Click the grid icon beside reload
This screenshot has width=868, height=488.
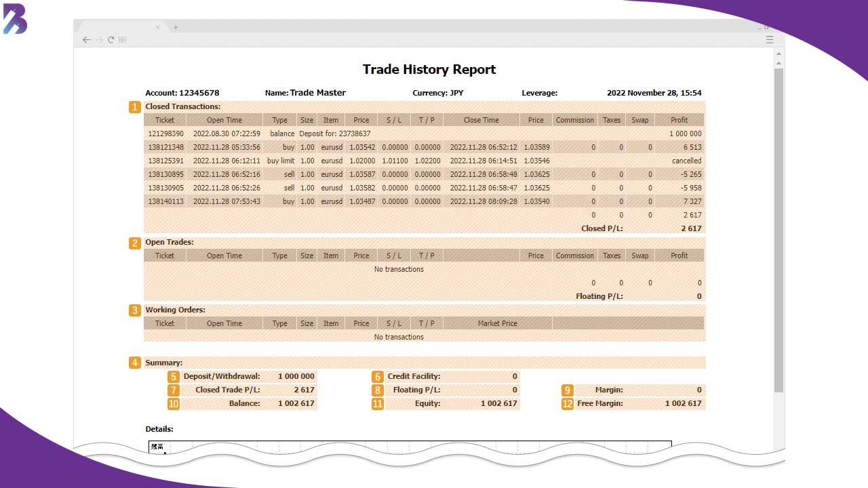[x=122, y=40]
